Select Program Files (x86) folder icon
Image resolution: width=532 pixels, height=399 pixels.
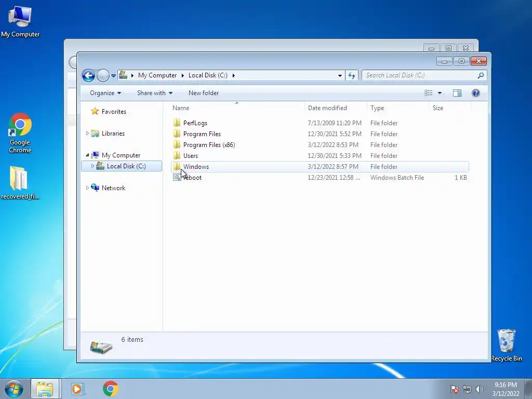(177, 144)
